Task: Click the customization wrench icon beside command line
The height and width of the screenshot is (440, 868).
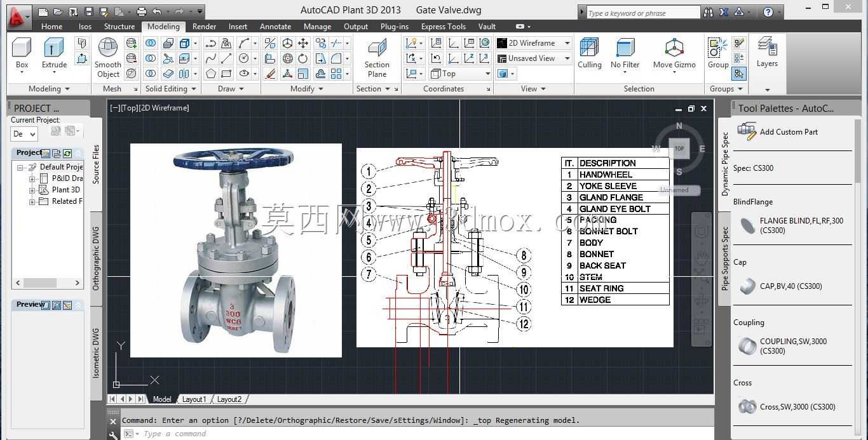Action: [113, 435]
